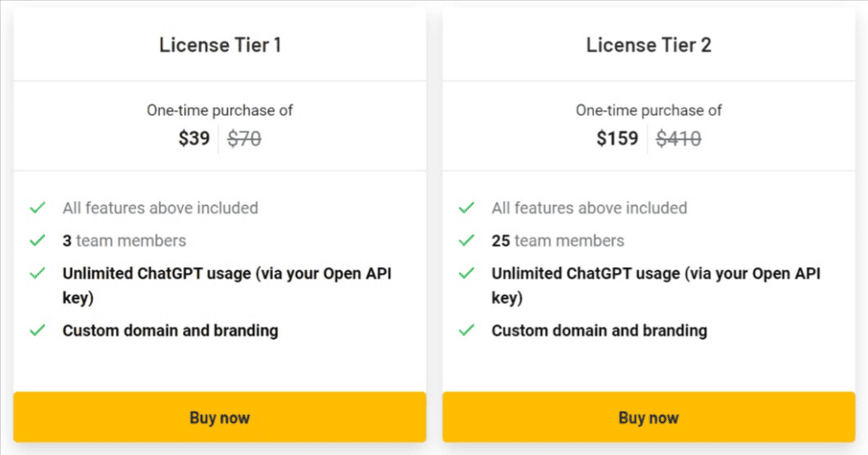Image resolution: width=868 pixels, height=455 pixels.
Task: Click Tier 2 Unlimited ChatGPT usage checkmark
Action: 466,274
